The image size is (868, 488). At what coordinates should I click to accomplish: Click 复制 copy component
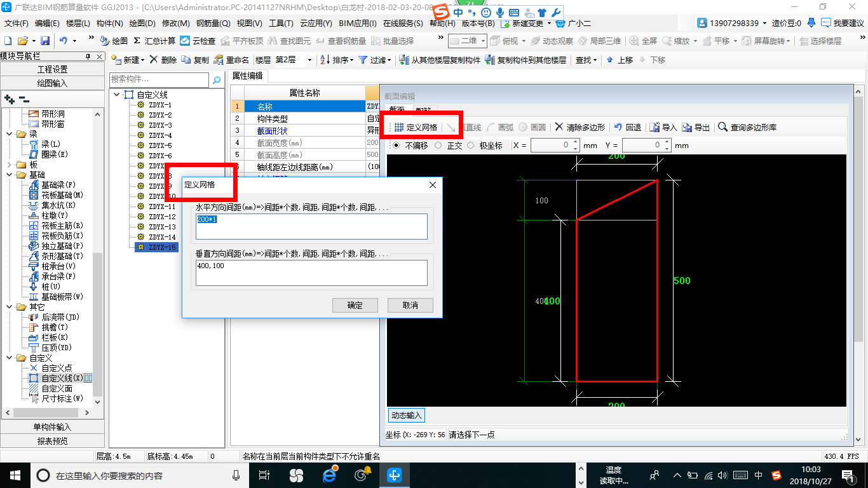tap(195, 60)
